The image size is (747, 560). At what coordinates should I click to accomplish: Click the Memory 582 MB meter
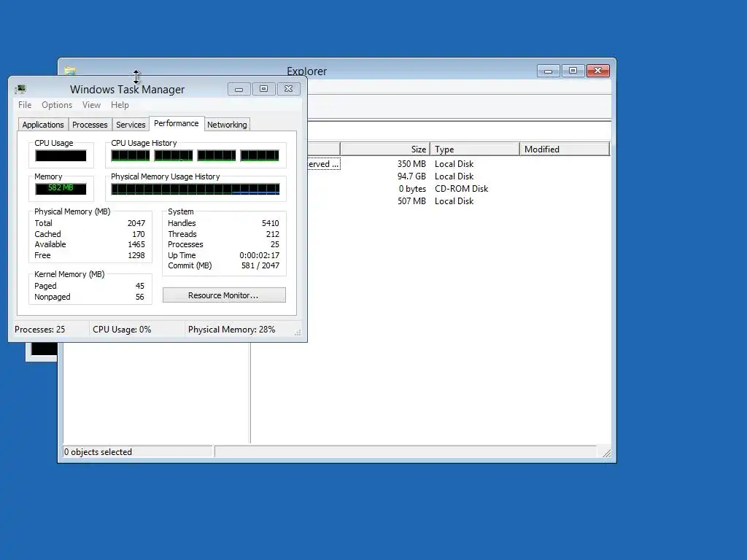tap(61, 189)
